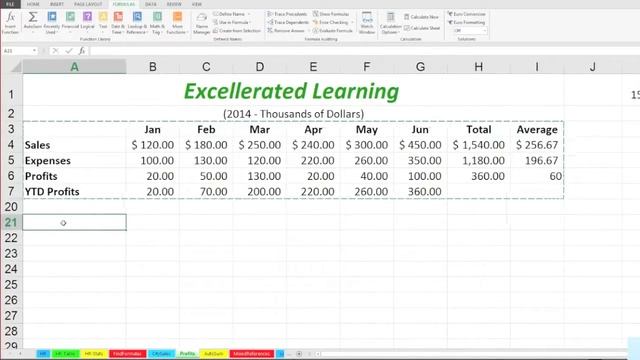The image size is (640, 360).
Task: Open the Insert Function dialog from the ribbon
Action: click(10, 23)
